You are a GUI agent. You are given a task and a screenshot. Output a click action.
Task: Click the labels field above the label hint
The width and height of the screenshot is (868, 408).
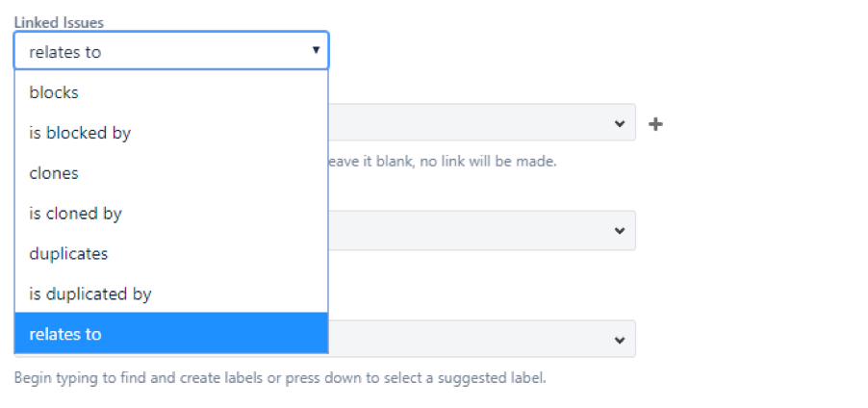(x=481, y=339)
